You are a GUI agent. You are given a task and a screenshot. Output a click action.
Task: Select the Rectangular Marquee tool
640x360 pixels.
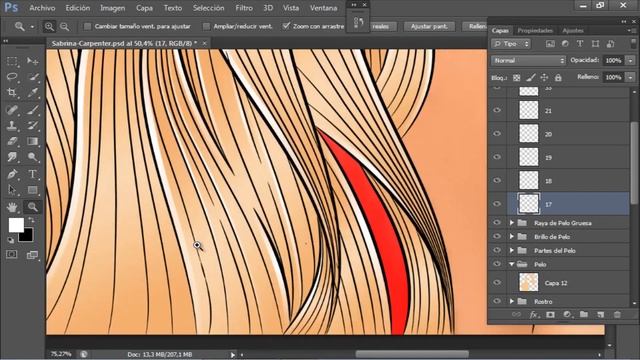coord(12,61)
